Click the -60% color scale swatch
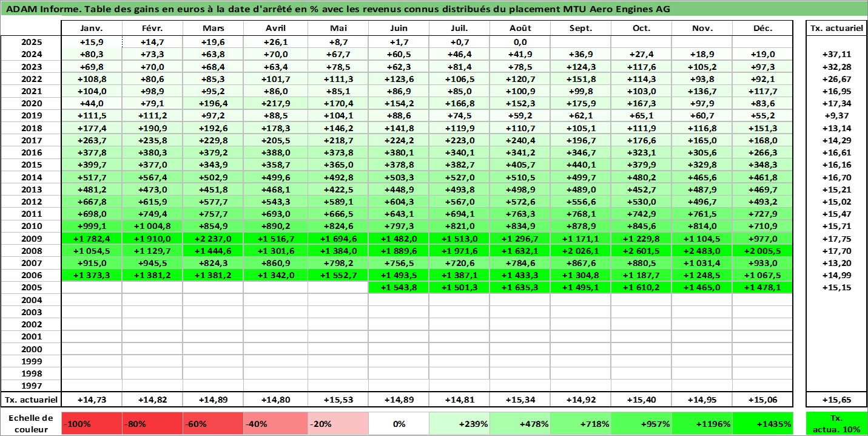This screenshot has width=868, height=436. pyautogui.click(x=214, y=424)
